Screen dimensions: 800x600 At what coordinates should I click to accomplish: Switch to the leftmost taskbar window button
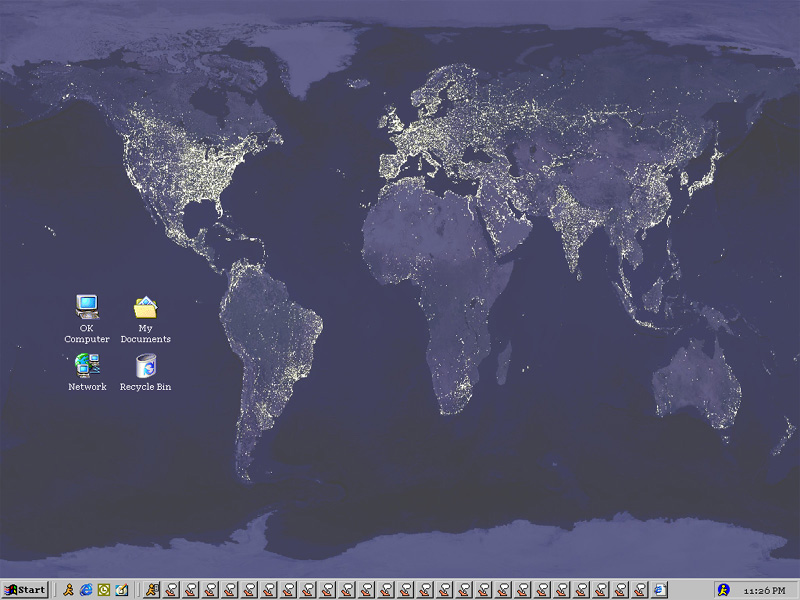tap(152, 590)
